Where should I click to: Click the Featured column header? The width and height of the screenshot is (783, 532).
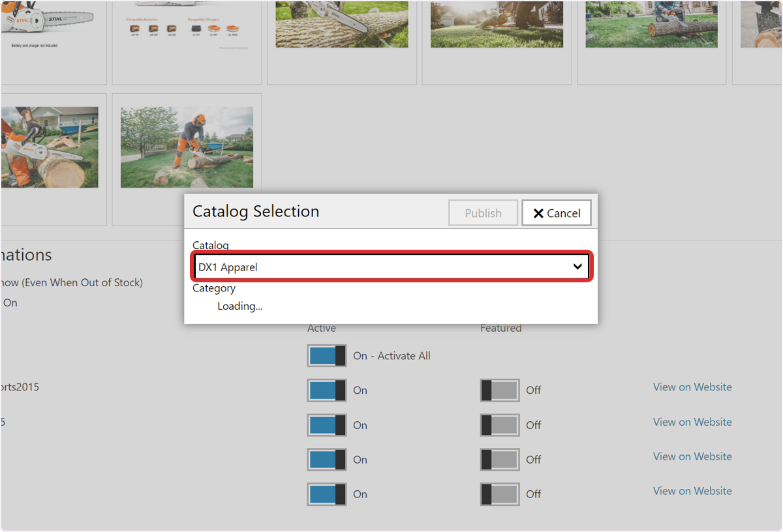click(501, 328)
